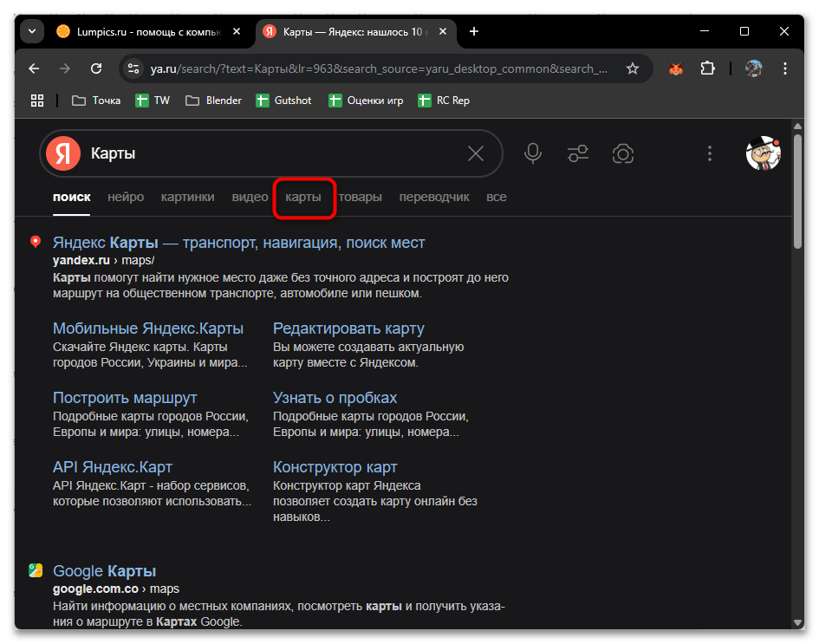Open the Точка bookmarks folder
Image resolution: width=819 pixels, height=644 pixels.
coord(96,101)
